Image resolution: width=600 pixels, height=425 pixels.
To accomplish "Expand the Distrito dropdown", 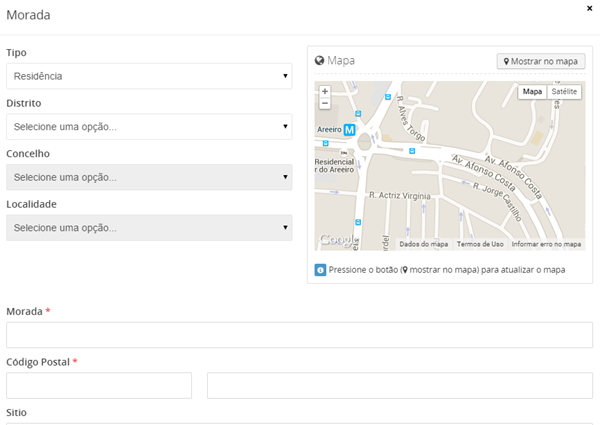I will [149, 127].
